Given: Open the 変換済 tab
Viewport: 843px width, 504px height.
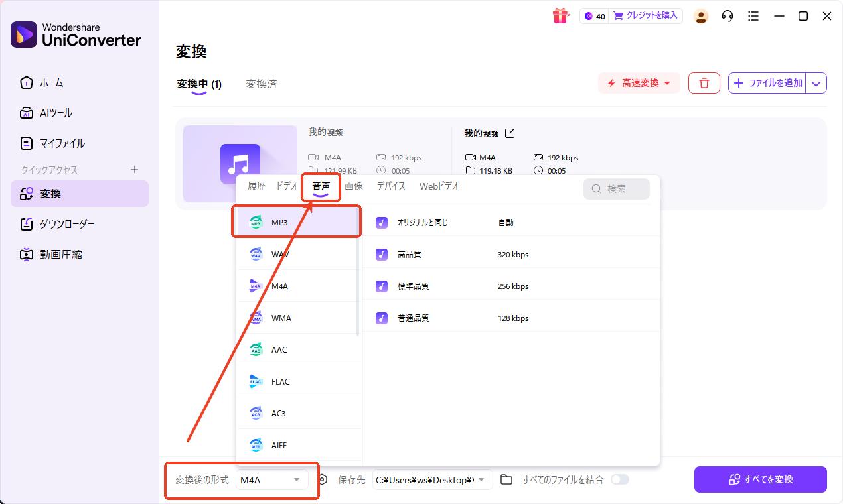Looking at the screenshot, I should [x=261, y=84].
